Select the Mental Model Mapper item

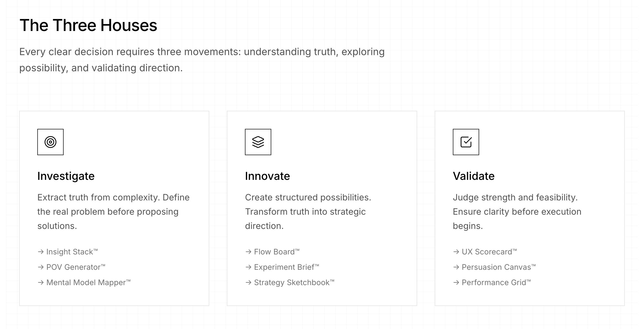pyautogui.click(x=88, y=282)
